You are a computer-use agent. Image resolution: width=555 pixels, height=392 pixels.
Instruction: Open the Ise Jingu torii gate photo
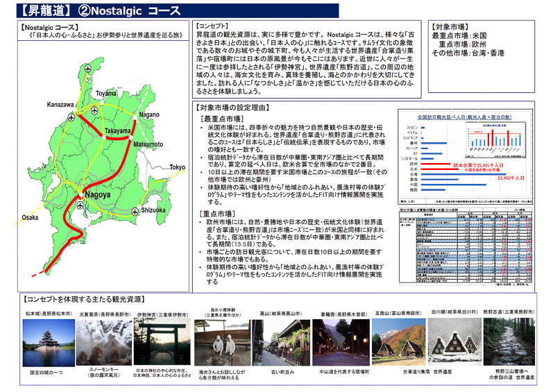pos(162,341)
